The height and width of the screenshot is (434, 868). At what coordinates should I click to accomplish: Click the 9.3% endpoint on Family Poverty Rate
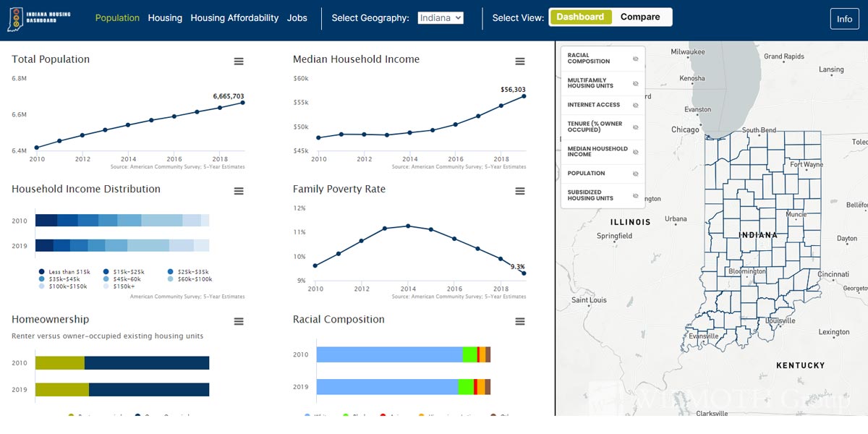tap(524, 273)
